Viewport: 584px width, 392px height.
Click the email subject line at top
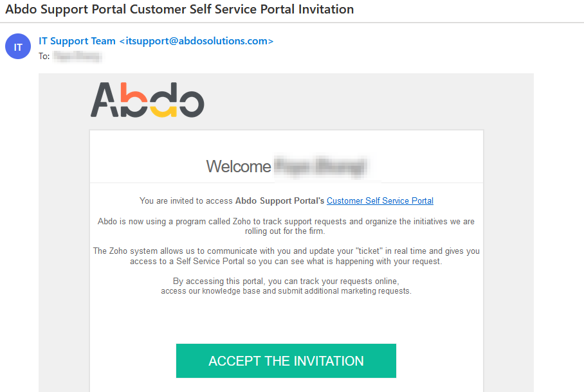tap(179, 9)
